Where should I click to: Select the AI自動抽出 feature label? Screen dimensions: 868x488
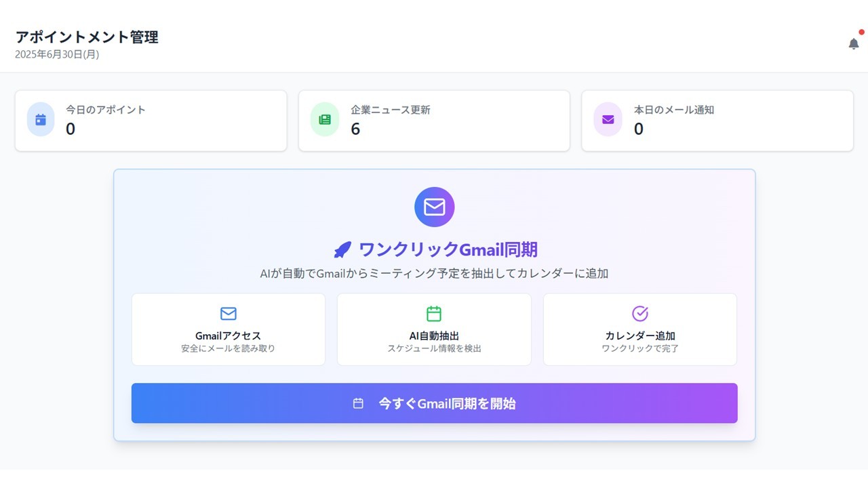[434, 335]
